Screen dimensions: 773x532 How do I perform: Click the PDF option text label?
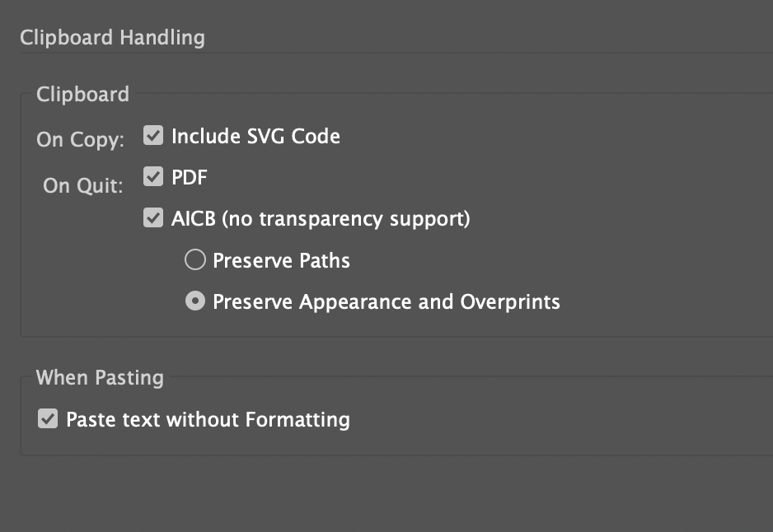click(189, 177)
